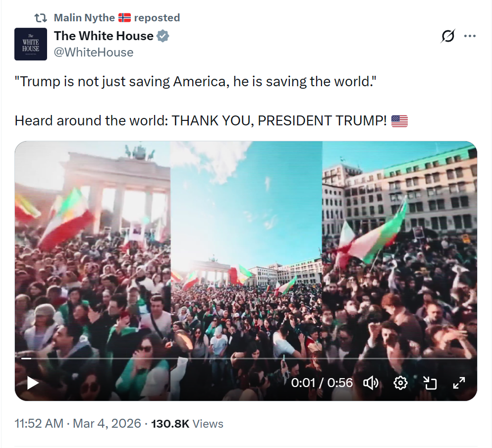
Task: Open the three-dot more options menu
Action: click(x=470, y=36)
